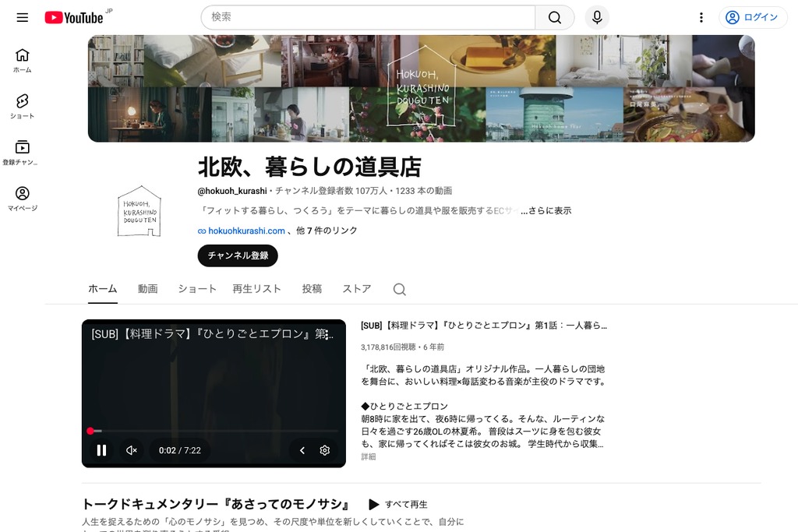This screenshot has height=532, width=798.
Task: Open featured video title ひとりごとエプロン 第1話
Action: (483, 326)
